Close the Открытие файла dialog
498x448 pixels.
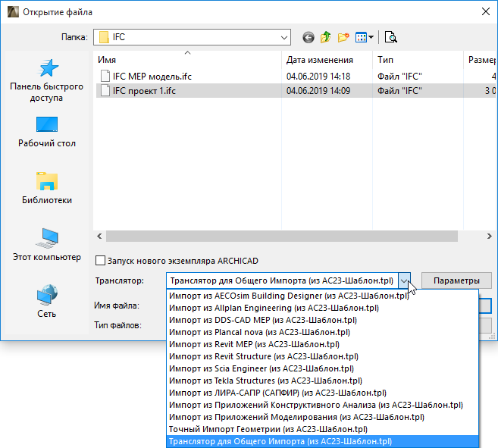point(486,12)
